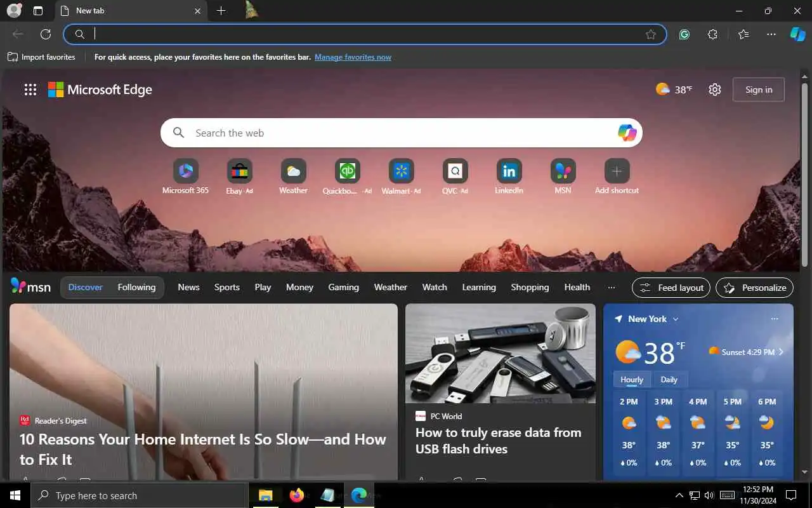Open the Learning category
812x508 pixels.
pyautogui.click(x=479, y=287)
